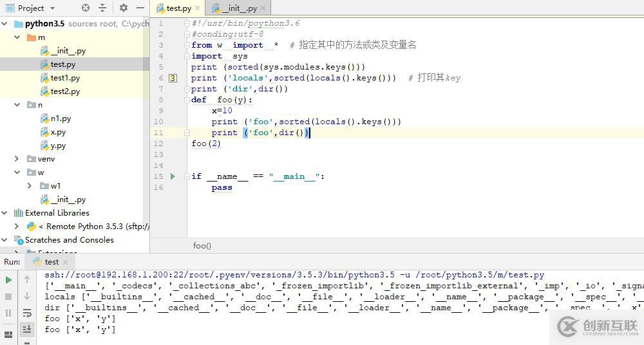Close the test run tab

65,262
